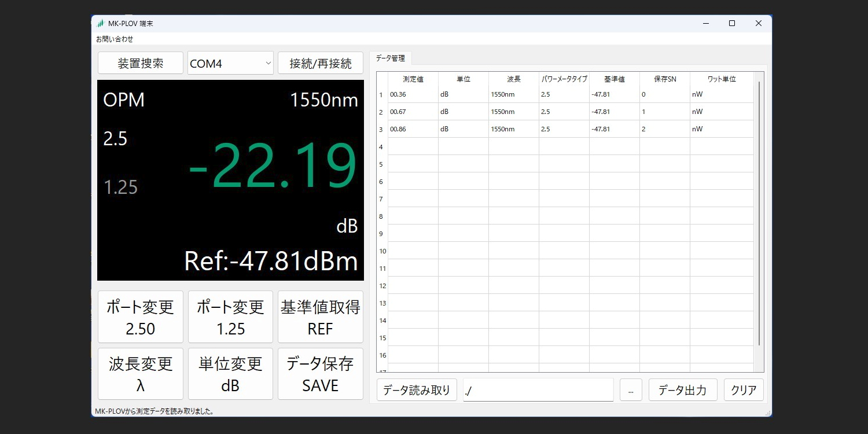The image size is (868, 434).
Task: Click the Ref:-47.81dBm text on display
Action: [x=271, y=261]
